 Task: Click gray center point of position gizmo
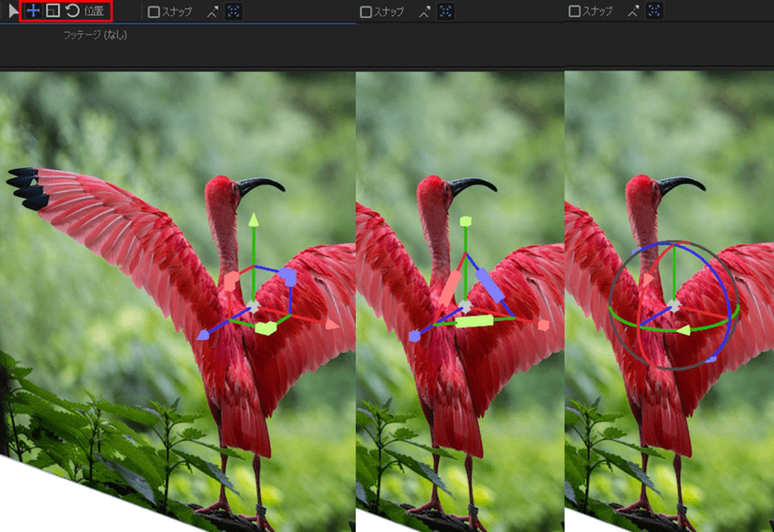(253, 307)
